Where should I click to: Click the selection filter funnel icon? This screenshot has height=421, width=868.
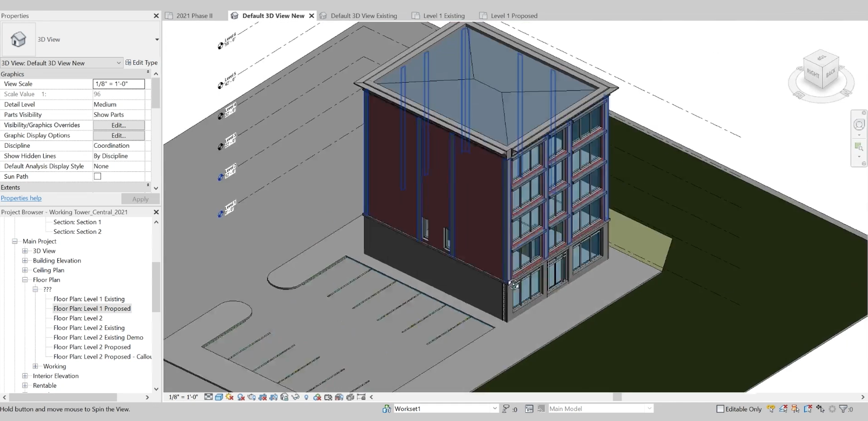(x=843, y=409)
